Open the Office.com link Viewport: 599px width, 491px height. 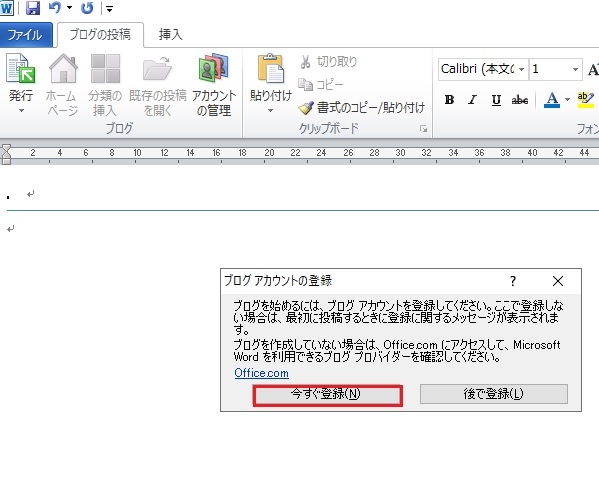[x=261, y=373]
